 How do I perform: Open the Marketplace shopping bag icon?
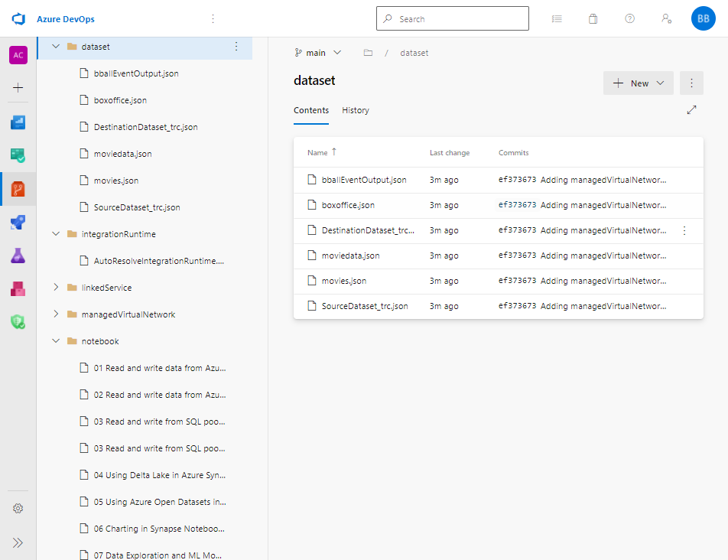pyautogui.click(x=593, y=19)
